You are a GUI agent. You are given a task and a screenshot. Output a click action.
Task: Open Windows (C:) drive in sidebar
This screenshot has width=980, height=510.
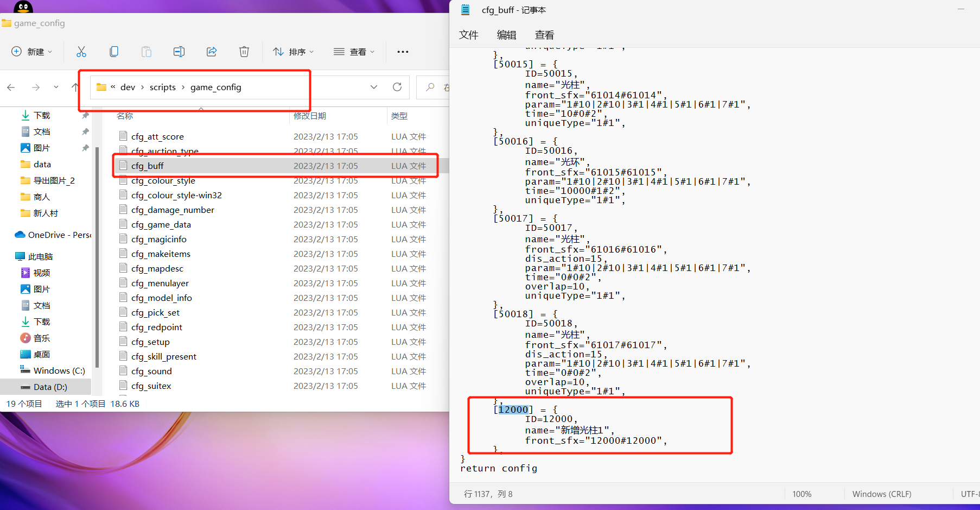coord(59,370)
